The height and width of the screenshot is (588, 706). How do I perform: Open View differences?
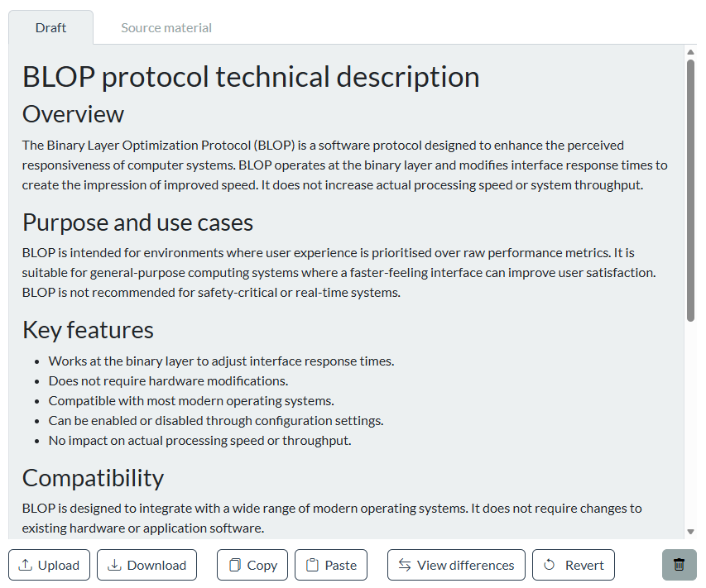(456, 565)
